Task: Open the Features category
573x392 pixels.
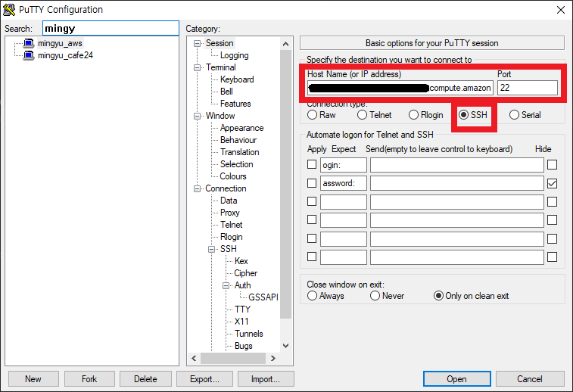Action: click(x=235, y=104)
